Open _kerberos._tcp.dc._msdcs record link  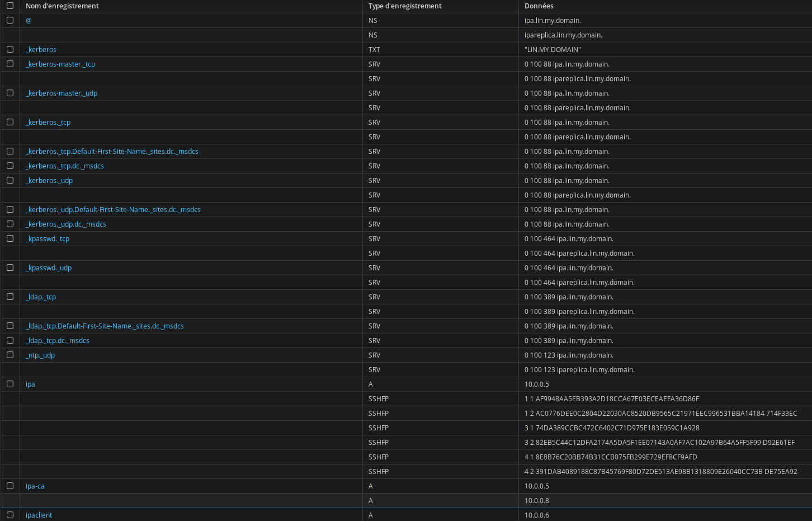tap(65, 166)
